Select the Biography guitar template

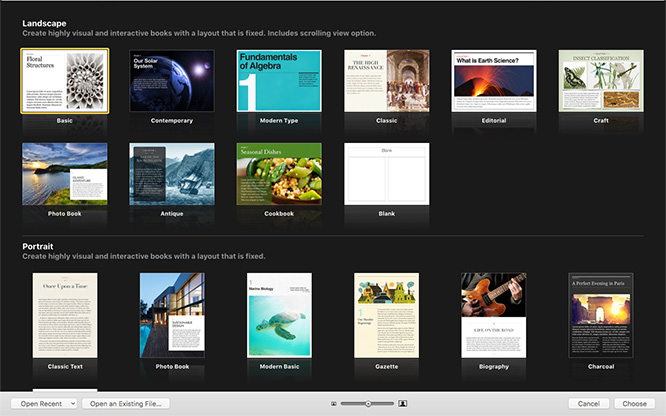(494, 315)
